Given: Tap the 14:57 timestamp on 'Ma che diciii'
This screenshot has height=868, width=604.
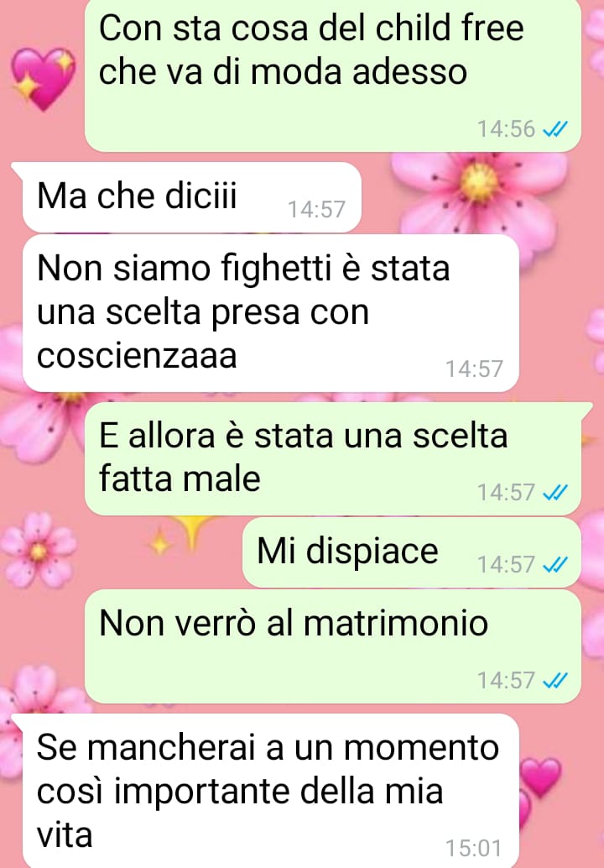Looking at the screenshot, I should pyautogui.click(x=316, y=209).
